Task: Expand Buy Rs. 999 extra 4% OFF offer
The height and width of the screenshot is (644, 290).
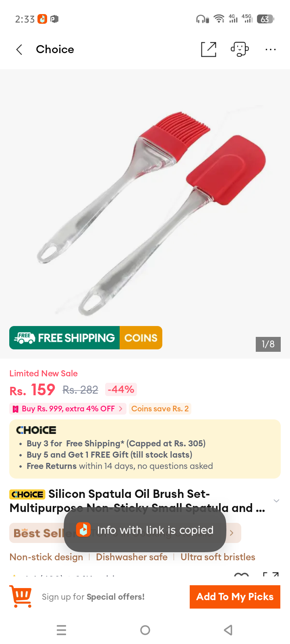Action: tap(68, 409)
